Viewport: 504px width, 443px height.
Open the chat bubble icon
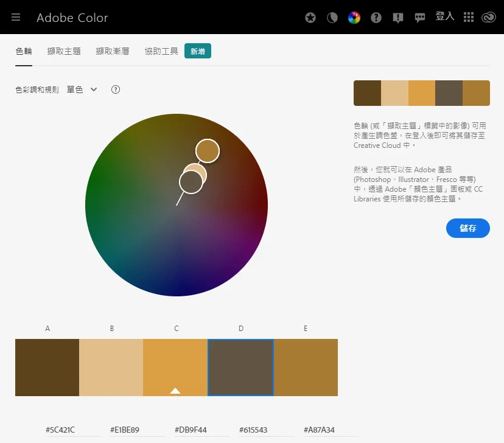(420, 18)
